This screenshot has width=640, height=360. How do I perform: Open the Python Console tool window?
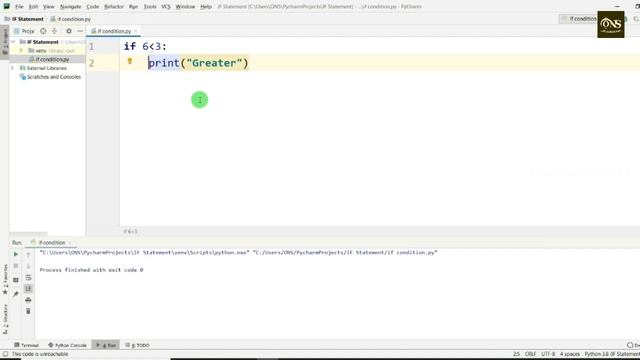click(67, 345)
